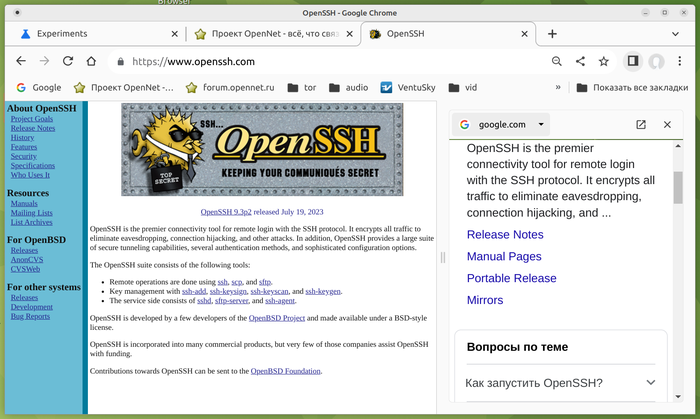Open the Release Notes link in sidebar
This screenshot has width=700, height=419.
(33, 128)
